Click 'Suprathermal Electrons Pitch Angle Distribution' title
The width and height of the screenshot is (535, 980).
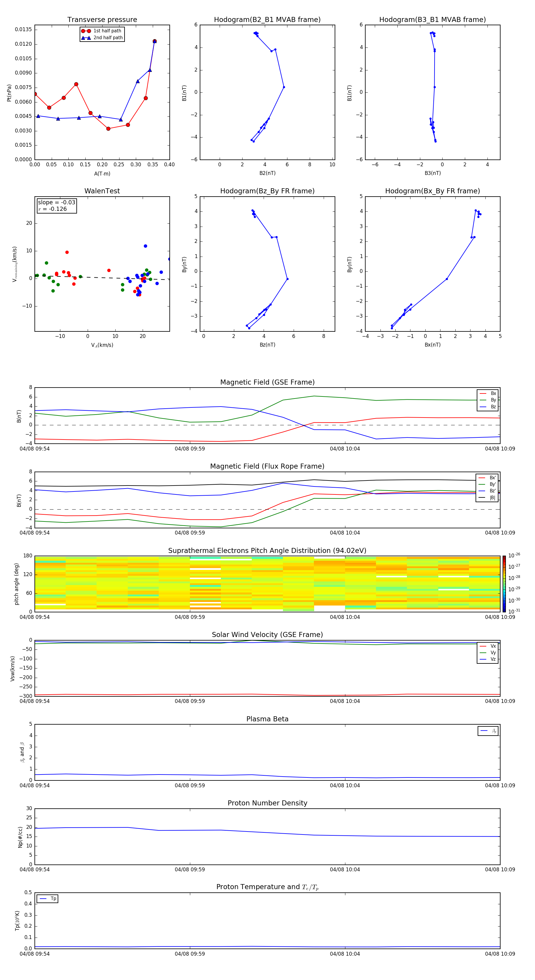pyautogui.click(x=267, y=551)
